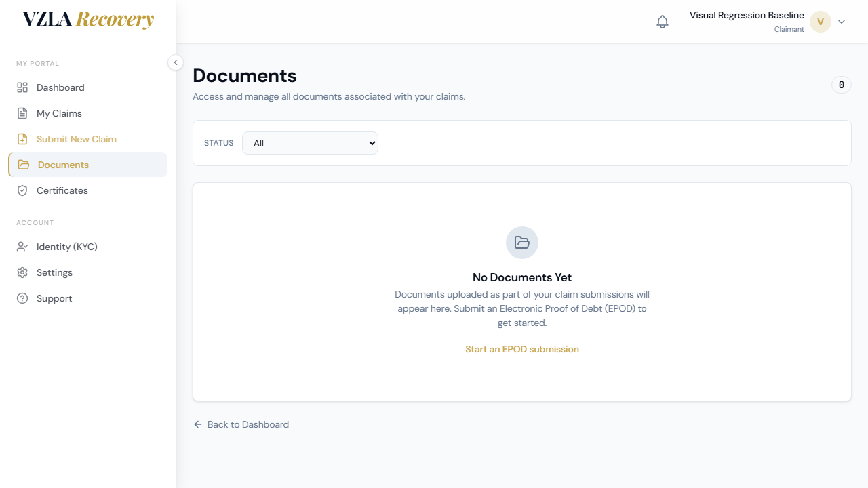Click the Dashboard grid icon
The height and width of the screenshot is (488, 868).
click(22, 87)
